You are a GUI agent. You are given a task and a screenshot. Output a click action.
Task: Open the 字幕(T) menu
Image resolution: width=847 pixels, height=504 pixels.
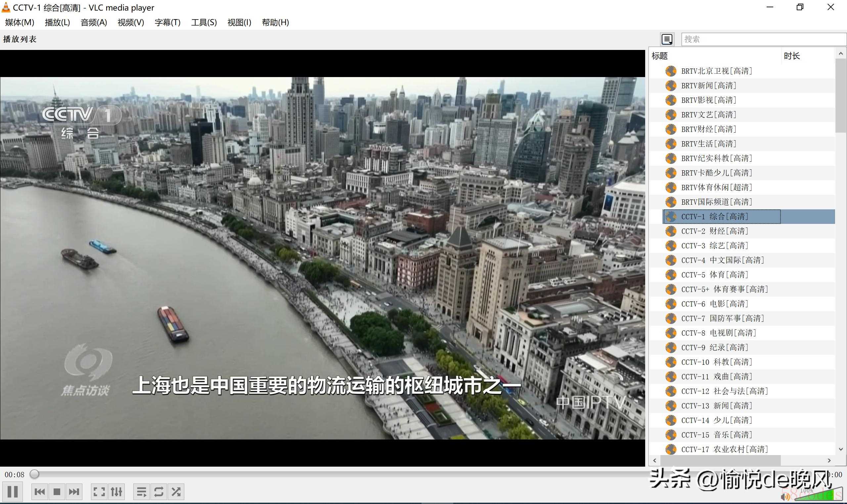point(167,22)
